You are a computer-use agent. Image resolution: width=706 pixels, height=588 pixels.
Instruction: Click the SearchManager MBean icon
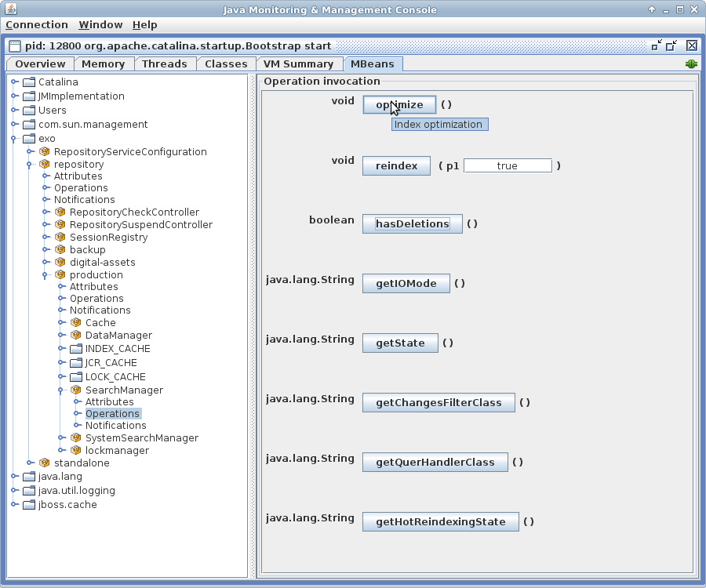pos(76,390)
